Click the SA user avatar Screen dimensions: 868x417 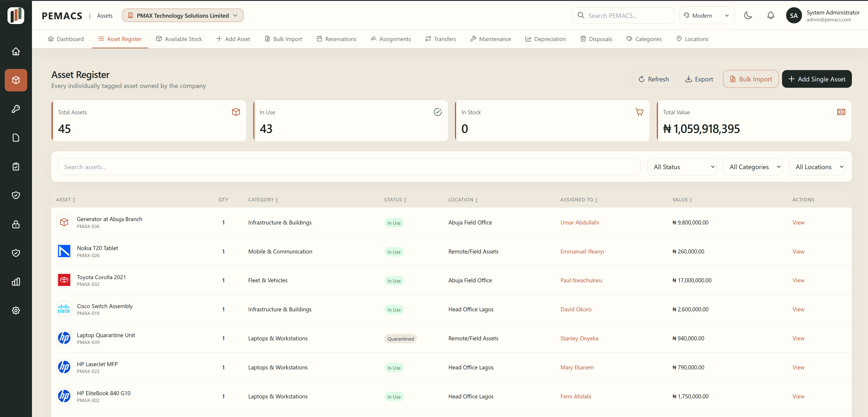coord(794,15)
